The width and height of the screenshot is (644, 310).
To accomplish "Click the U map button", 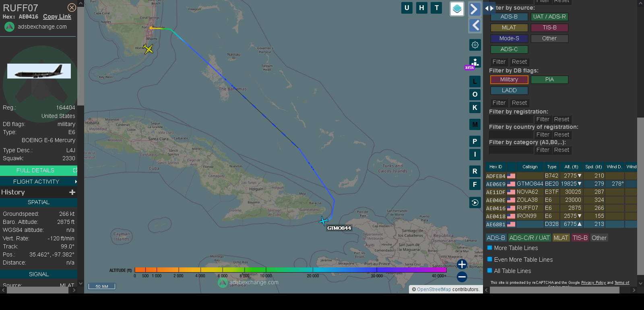I will coord(407,8).
